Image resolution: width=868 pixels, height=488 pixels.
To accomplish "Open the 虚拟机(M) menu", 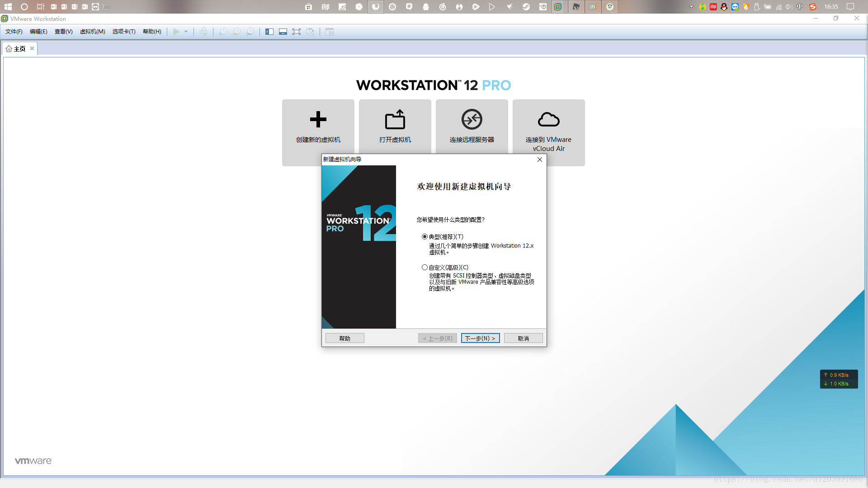I will 92,32.
